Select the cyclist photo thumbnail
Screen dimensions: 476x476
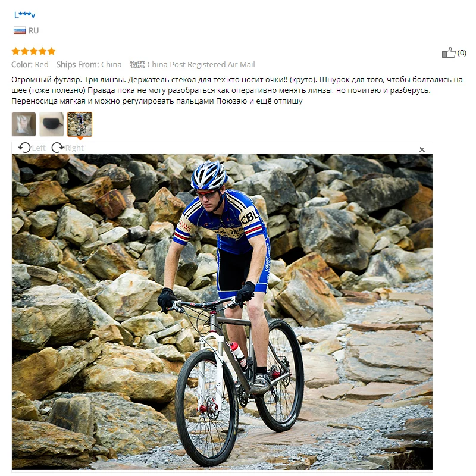click(80, 124)
